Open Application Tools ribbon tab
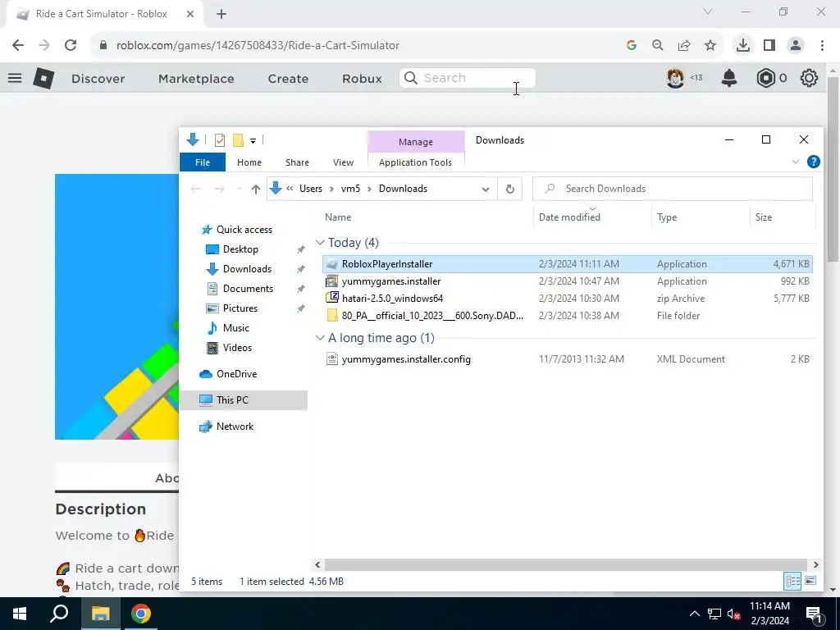Screen dimensions: 840x630 tap(415, 162)
